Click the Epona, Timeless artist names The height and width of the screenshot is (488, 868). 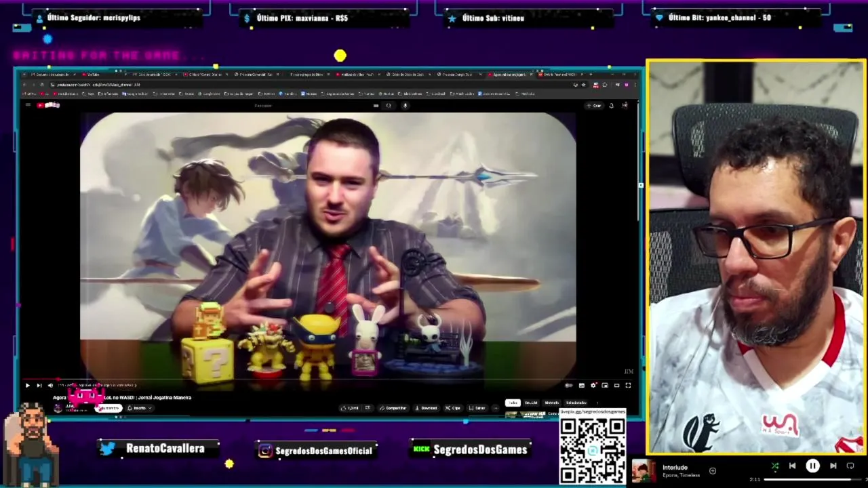click(x=682, y=475)
